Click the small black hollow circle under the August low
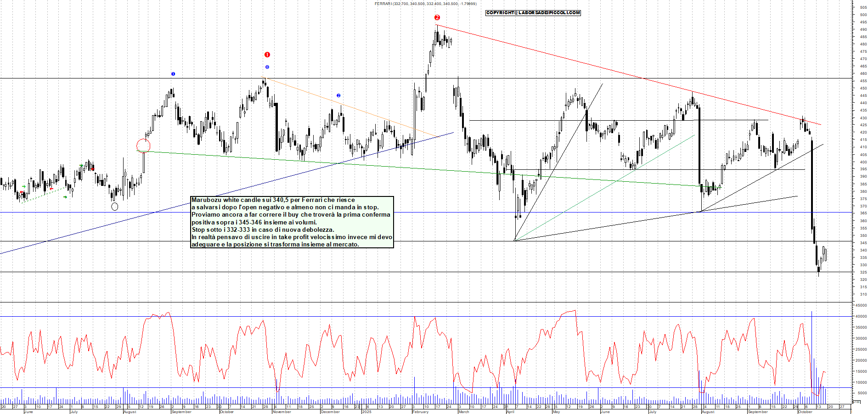This screenshot has height=414, width=868. 115,207
